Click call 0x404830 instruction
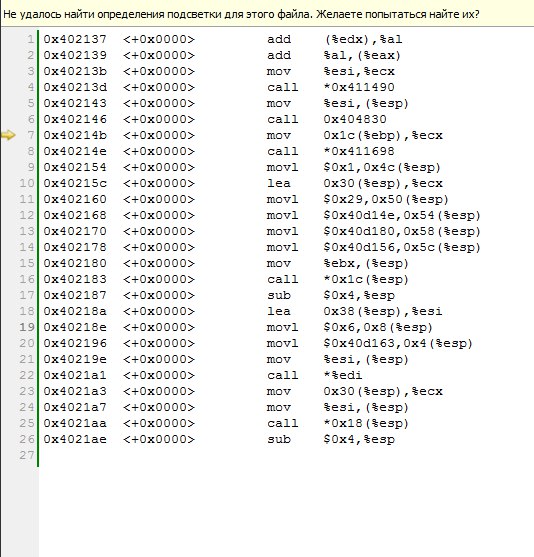This screenshot has height=557, width=534. coord(327,119)
